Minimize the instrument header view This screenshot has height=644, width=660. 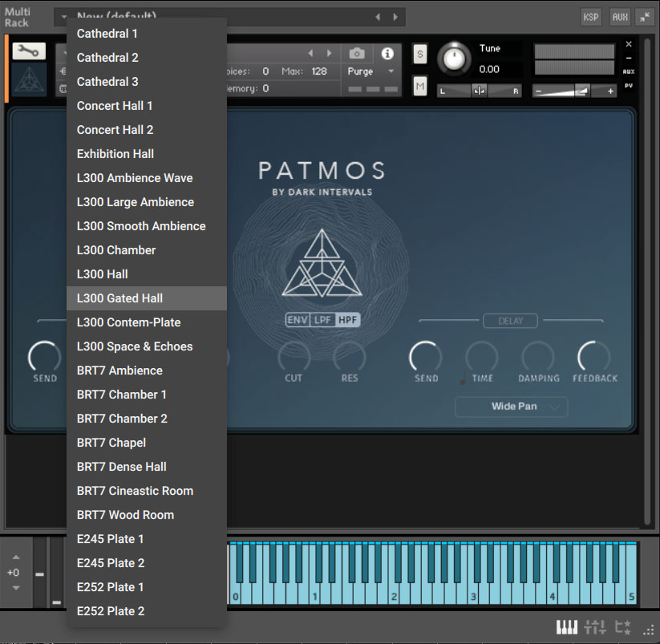[x=629, y=58]
